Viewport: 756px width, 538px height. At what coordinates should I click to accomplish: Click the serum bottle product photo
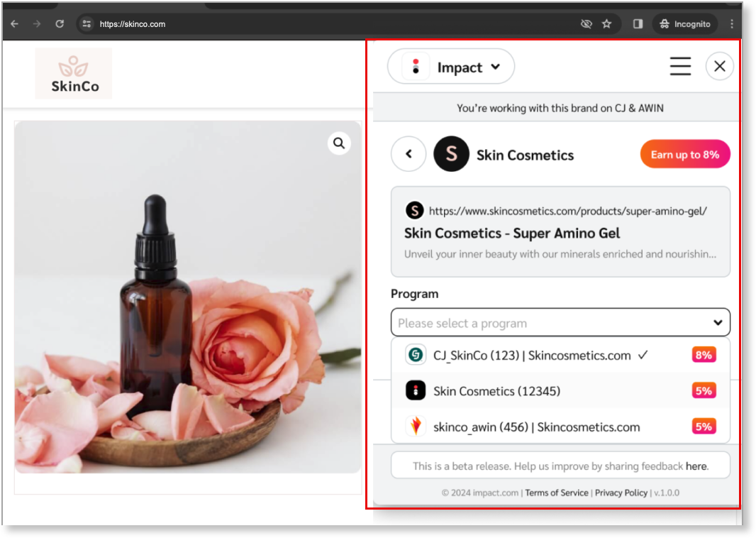click(x=187, y=297)
